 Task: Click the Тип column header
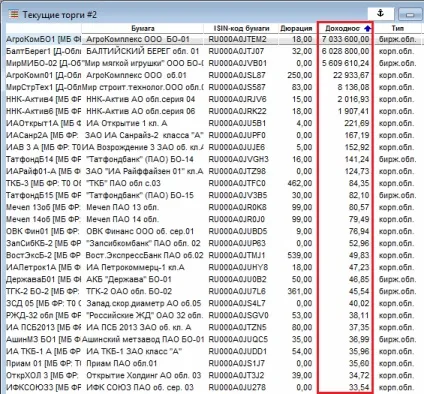point(398,28)
